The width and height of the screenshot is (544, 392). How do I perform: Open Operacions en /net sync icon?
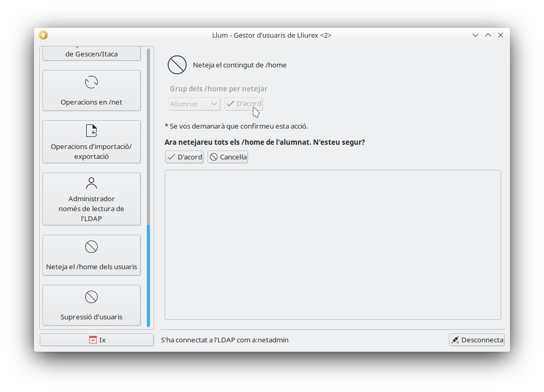pos(91,83)
